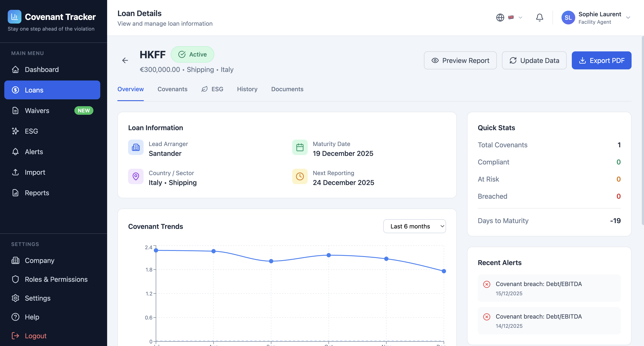Go to Alerts in the sidebar
Viewport: 644px width, 346px height.
pyautogui.click(x=34, y=152)
